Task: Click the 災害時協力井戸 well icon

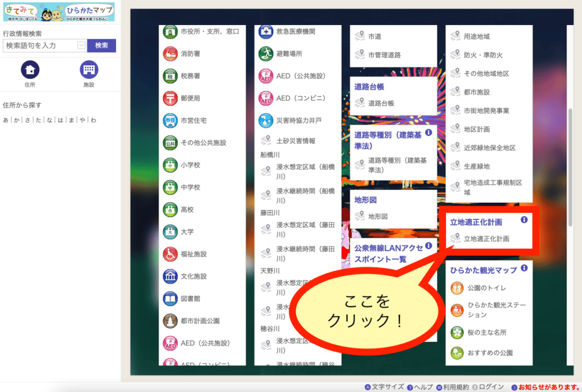Action: point(266,120)
